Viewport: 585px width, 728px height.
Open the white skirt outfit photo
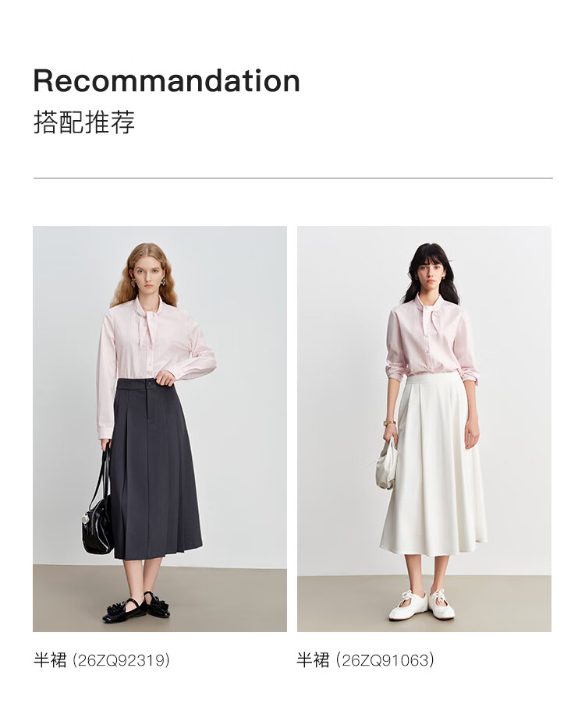424,429
